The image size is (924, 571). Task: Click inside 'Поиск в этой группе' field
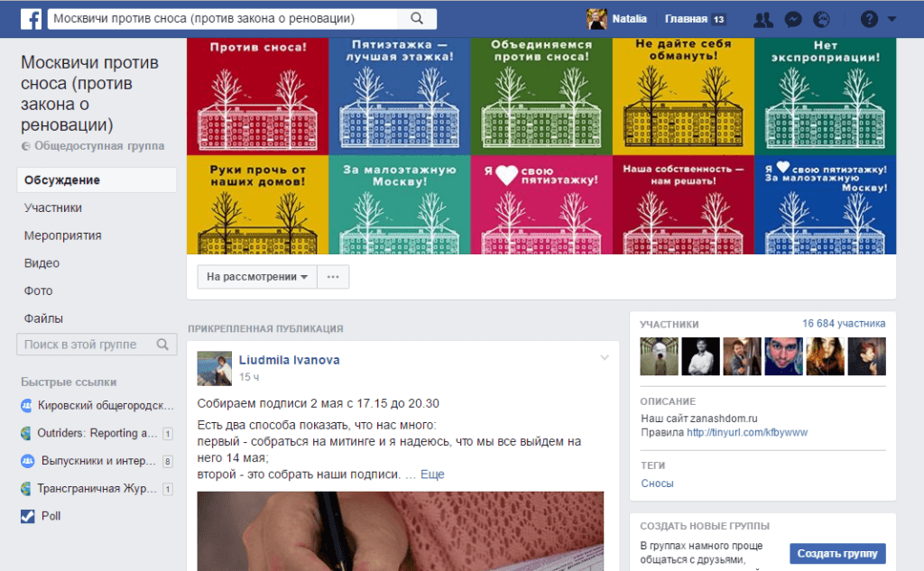86,345
